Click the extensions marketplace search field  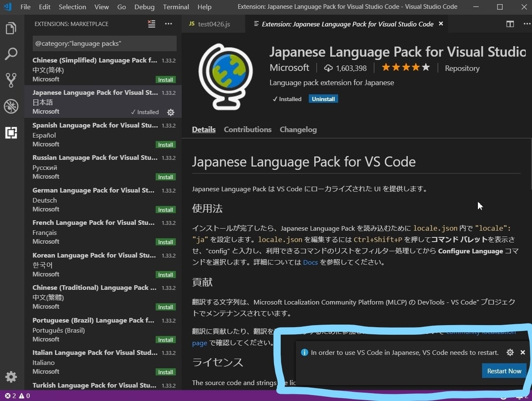[x=104, y=43]
